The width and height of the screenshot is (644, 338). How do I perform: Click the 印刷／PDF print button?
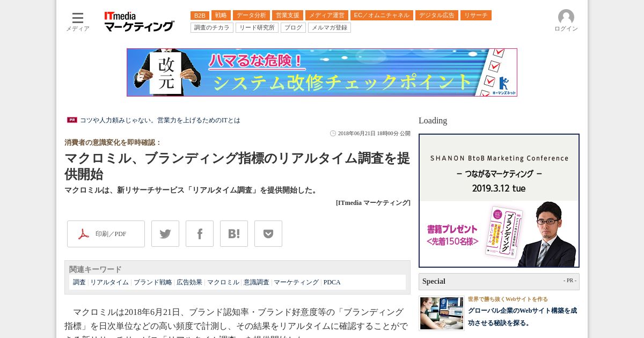click(x=106, y=234)
